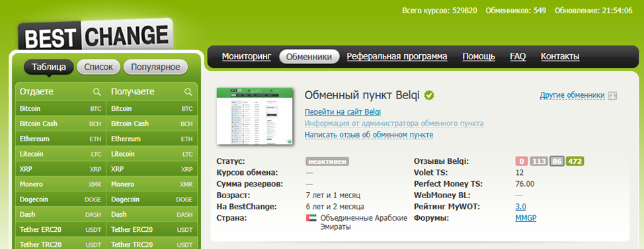Click the Объединенные Арабские Эмираты country text
The height and width of the screenshot is (249, 644).
364,222
